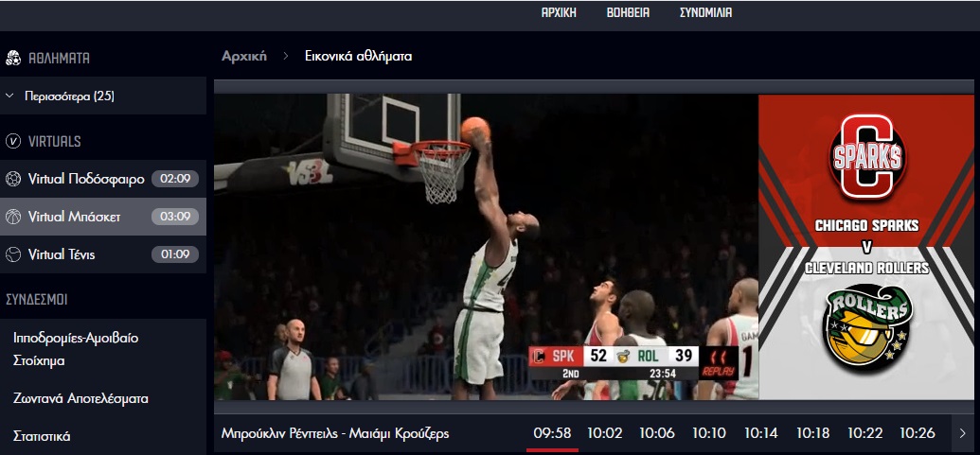Screen dimensions: 980x455
Task: Click the Αθλήματα sports header icon
Action: tap(13, 58)
